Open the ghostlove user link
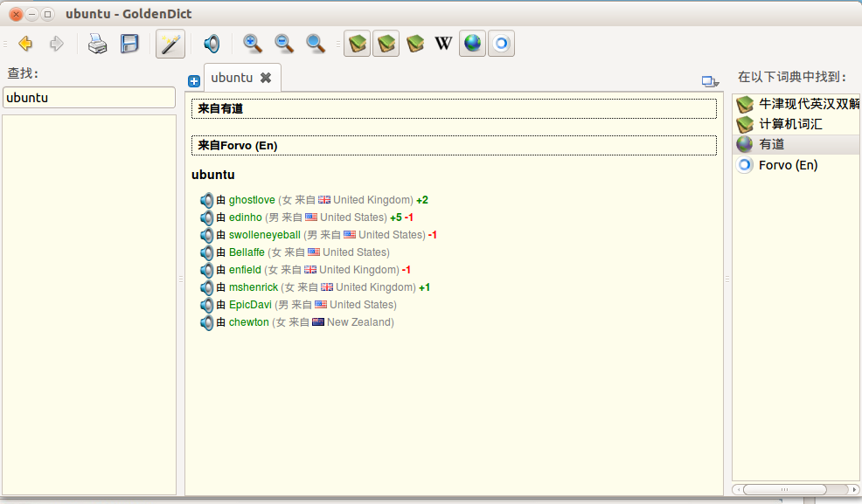Image resolution: width=862 pixels, height=504 pixels. tap(252, 200)
